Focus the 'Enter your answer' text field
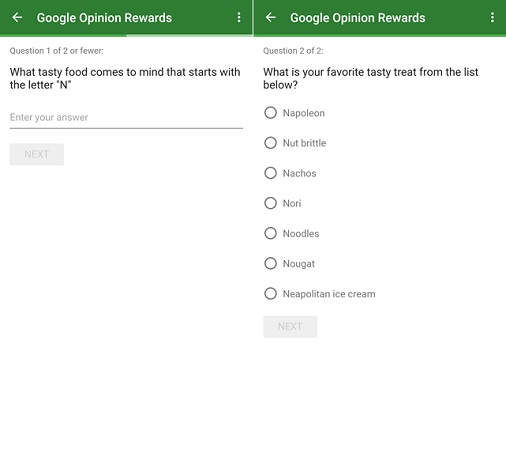Screen dimensions: 506x450 (126, 118)
